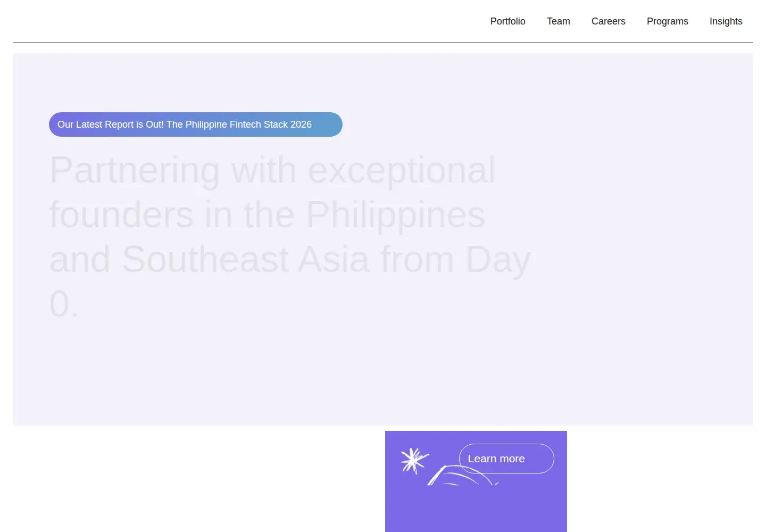Open the Philippine Fintech Stack 2026 report banner
The height and width of the screenshot is (532, 766).
click(x=196, y=124)
